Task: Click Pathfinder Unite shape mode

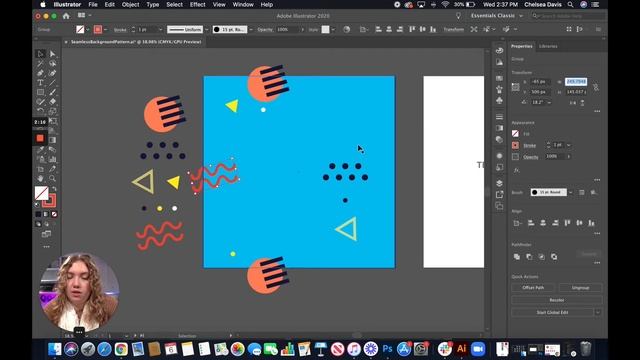Action: point(517,257)
